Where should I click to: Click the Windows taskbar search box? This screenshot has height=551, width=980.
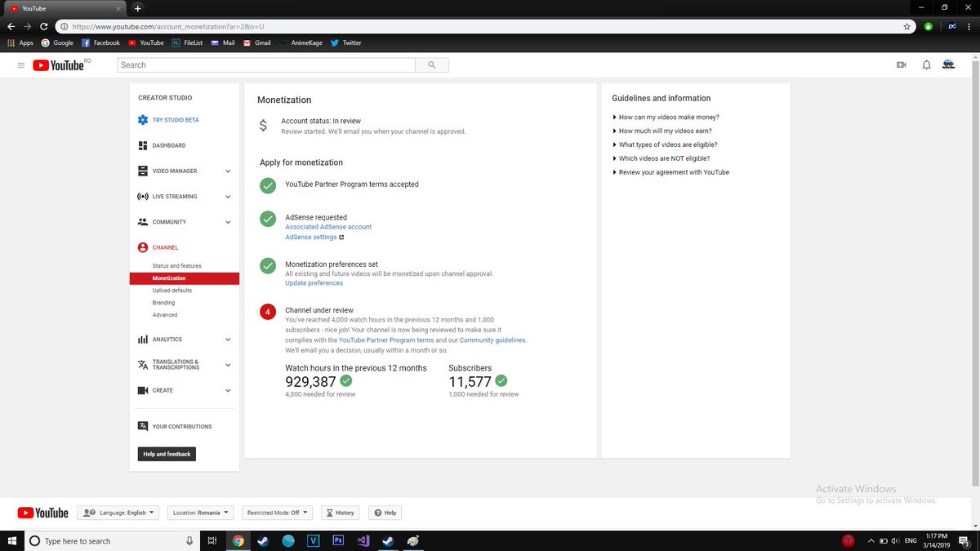112,540
